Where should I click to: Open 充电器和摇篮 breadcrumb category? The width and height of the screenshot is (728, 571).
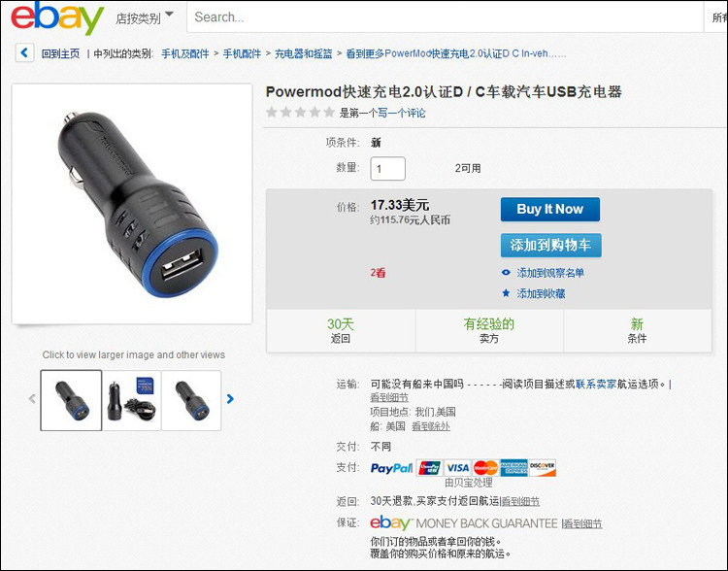[304, 53]
